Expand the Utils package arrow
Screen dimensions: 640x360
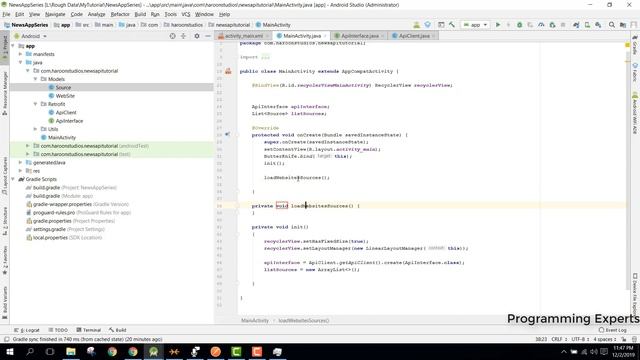coord(36,129)
